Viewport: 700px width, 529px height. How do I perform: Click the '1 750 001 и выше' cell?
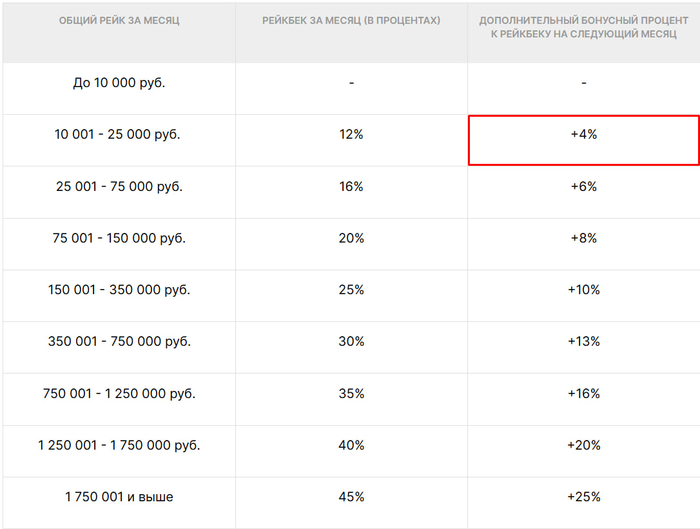tap(119, 503)
